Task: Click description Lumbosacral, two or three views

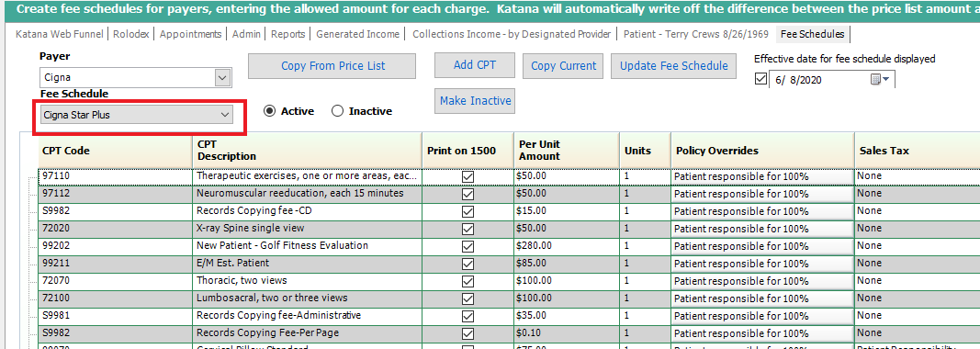Action: pos(308,299)
